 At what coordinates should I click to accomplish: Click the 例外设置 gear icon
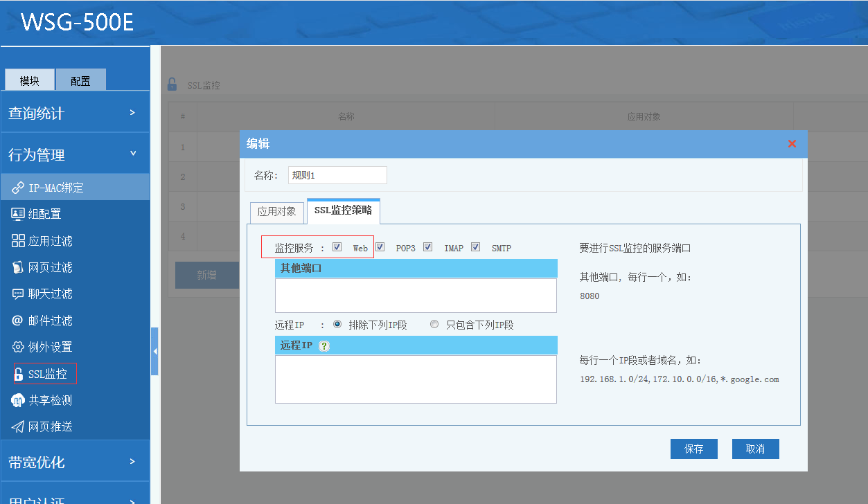(x=18, y=347)
